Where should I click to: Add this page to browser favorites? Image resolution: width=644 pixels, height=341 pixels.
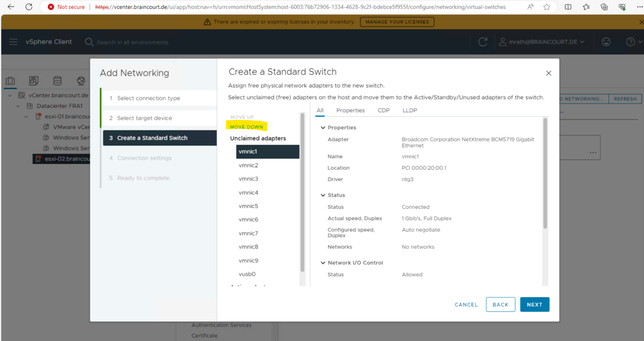point(547,7)
